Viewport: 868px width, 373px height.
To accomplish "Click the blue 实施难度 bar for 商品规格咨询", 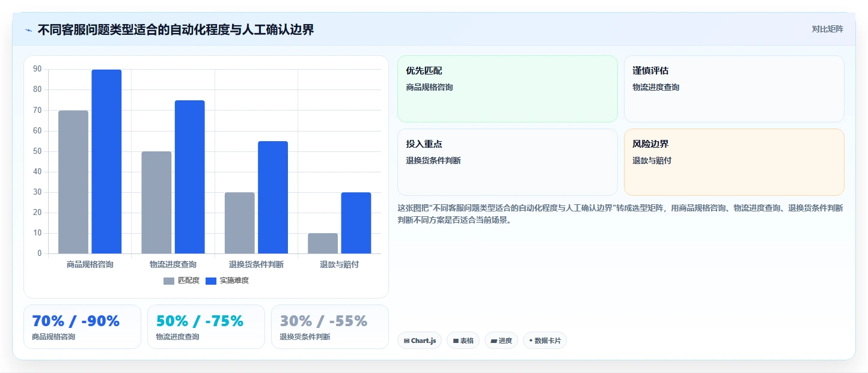I will tap(106, 162).
